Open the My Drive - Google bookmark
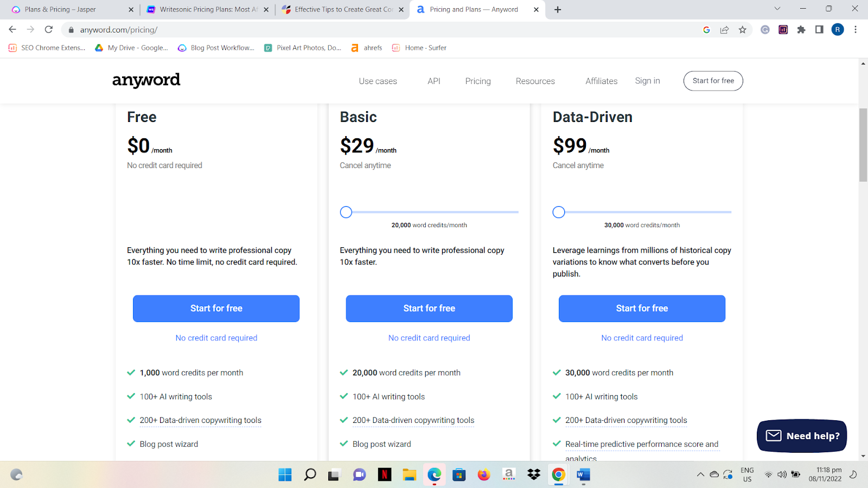The image size is (868, 488). coord(131,48)
